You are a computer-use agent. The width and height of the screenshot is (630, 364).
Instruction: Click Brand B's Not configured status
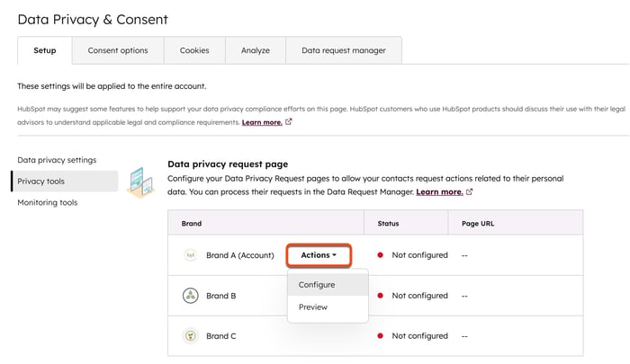point(419,296)
